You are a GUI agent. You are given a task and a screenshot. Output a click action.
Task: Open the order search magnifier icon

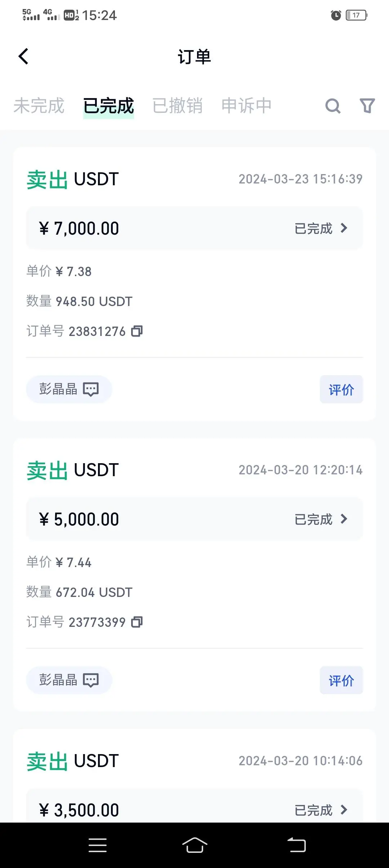[x=333, y=106]
